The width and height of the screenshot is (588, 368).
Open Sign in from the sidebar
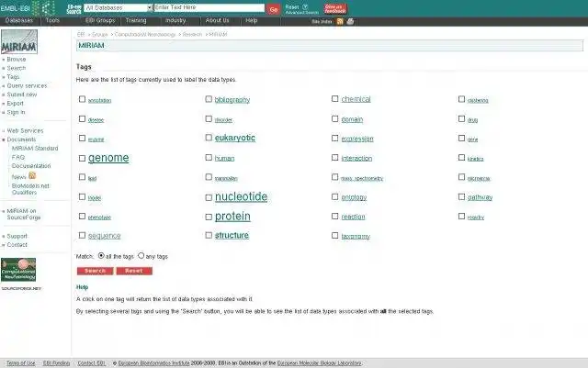(16, 112)
